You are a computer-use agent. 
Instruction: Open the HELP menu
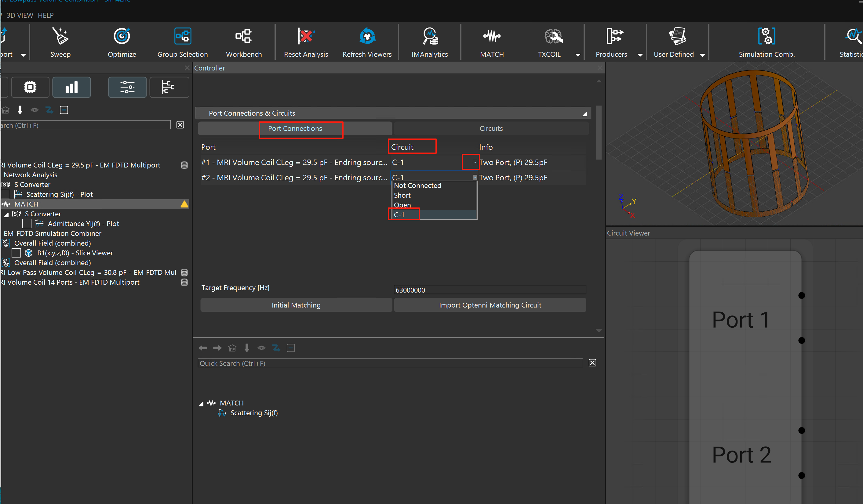tap(46, 15)
